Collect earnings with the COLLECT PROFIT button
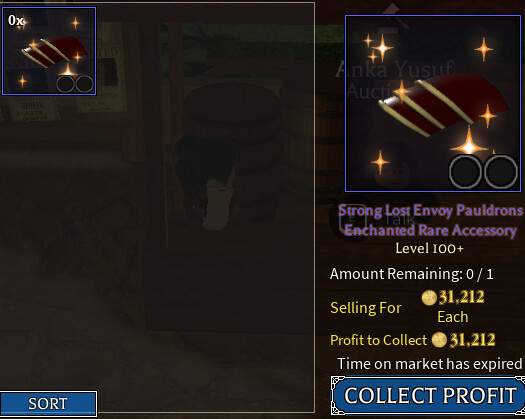This screenshot has width=525, height=419. [429, 395]
